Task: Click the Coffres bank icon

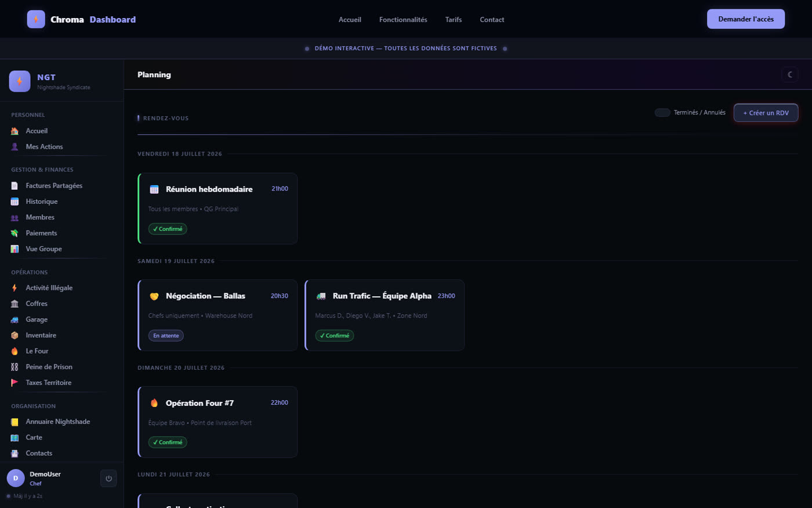Action: tap(14, 304)
